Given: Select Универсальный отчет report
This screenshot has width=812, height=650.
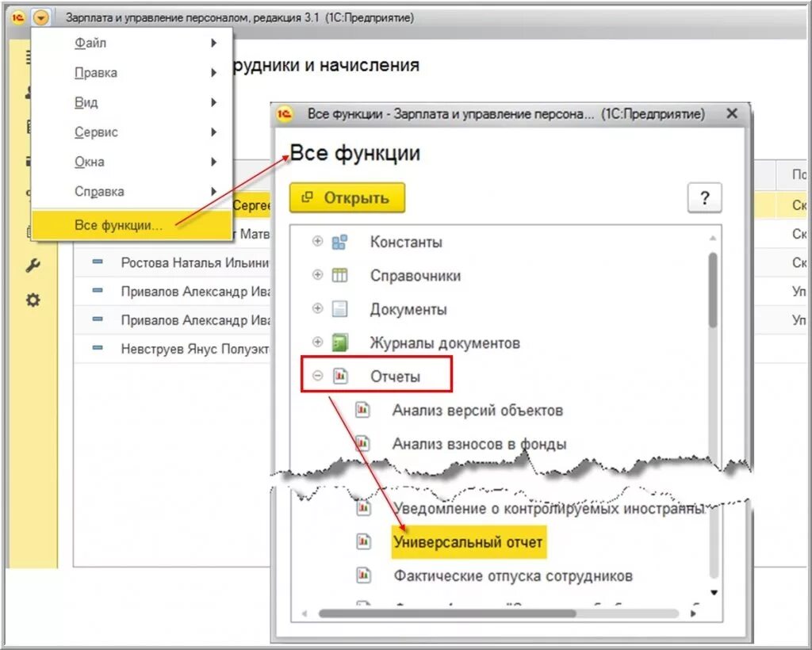Looking at the screenshot, I should [468, 542].
